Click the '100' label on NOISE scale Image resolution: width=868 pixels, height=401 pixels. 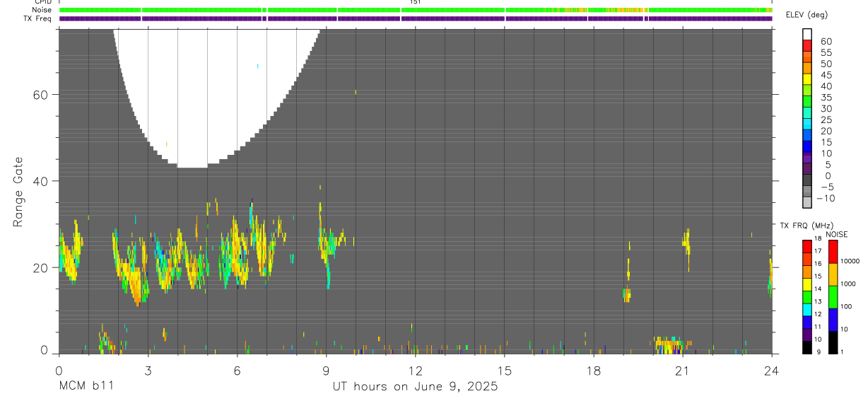click(847, 306)
